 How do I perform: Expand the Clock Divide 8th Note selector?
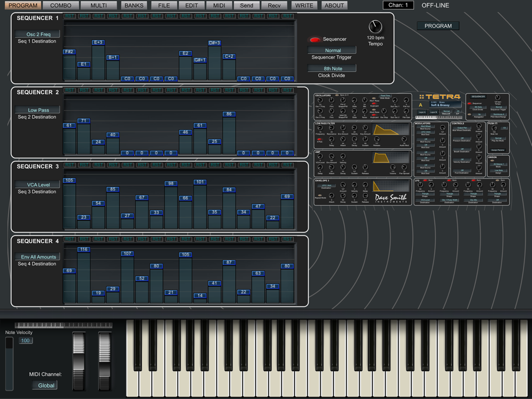click(x=332, y=69)
